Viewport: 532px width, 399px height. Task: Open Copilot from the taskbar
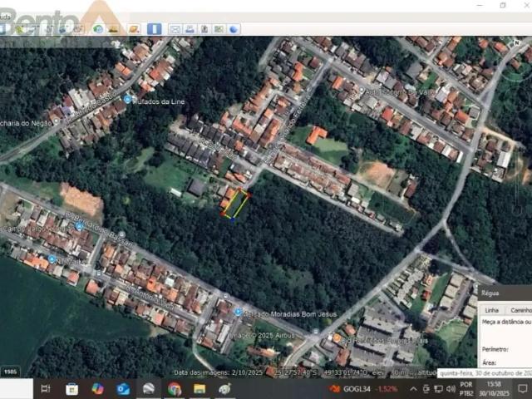(98, 389)
